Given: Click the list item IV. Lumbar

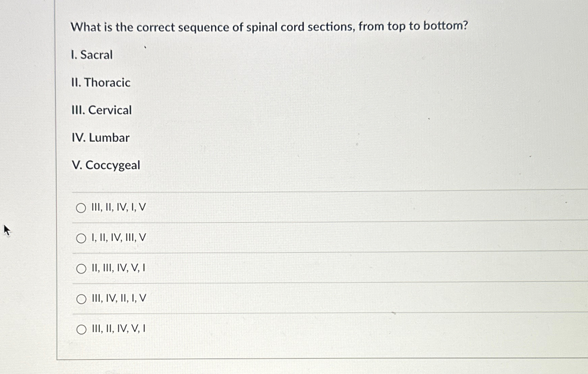Looking at the screenshot, I should (x=100, y=138).
